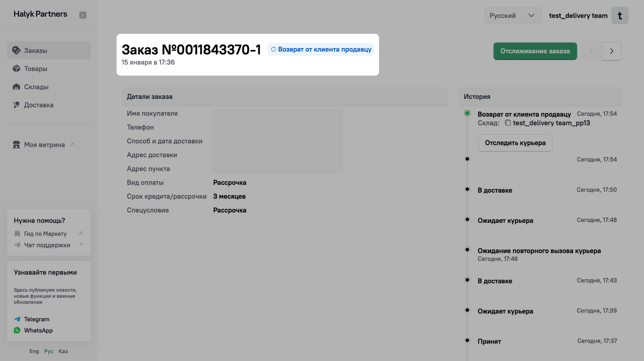This screenshot has width=644, height=361.
Task: Go to previous order with left chevron
Action: (x=591, y=51)
